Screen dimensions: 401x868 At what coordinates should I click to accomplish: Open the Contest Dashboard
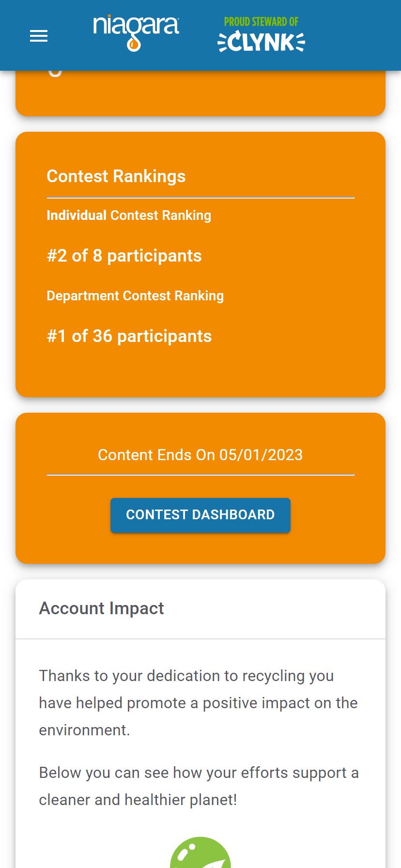click(x=200, y=515)
